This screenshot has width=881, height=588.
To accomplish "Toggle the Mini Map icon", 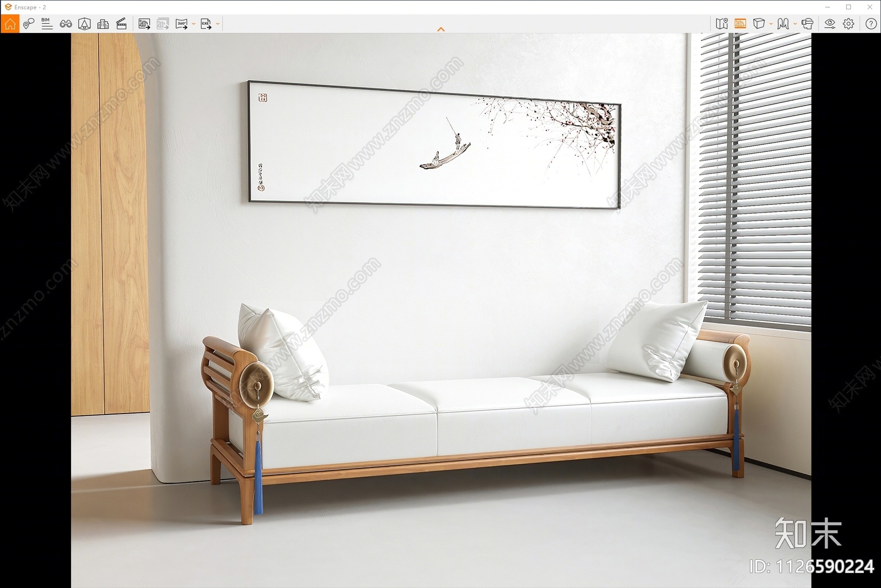I will 722,24.
